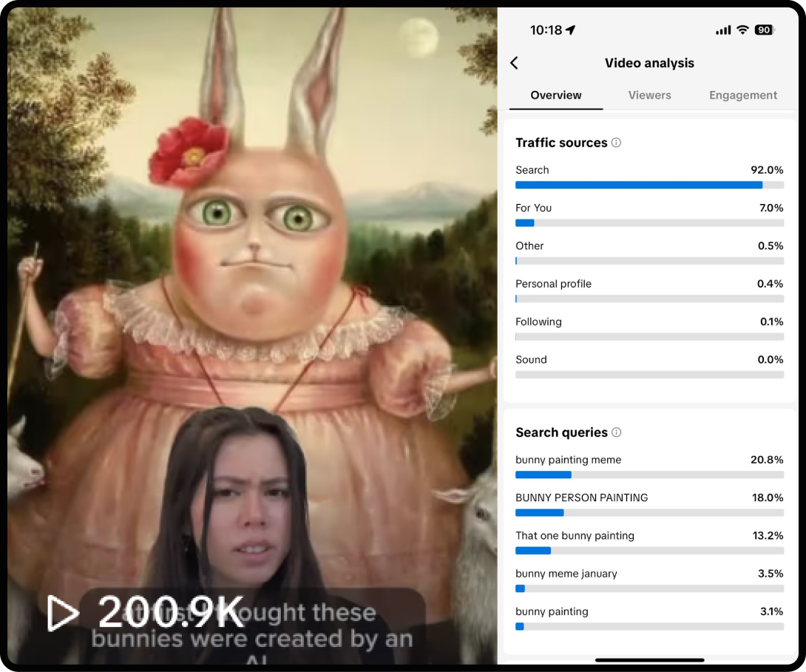Click the 18.0% query value
Screen dimensions: 806x672
(768, 498)
